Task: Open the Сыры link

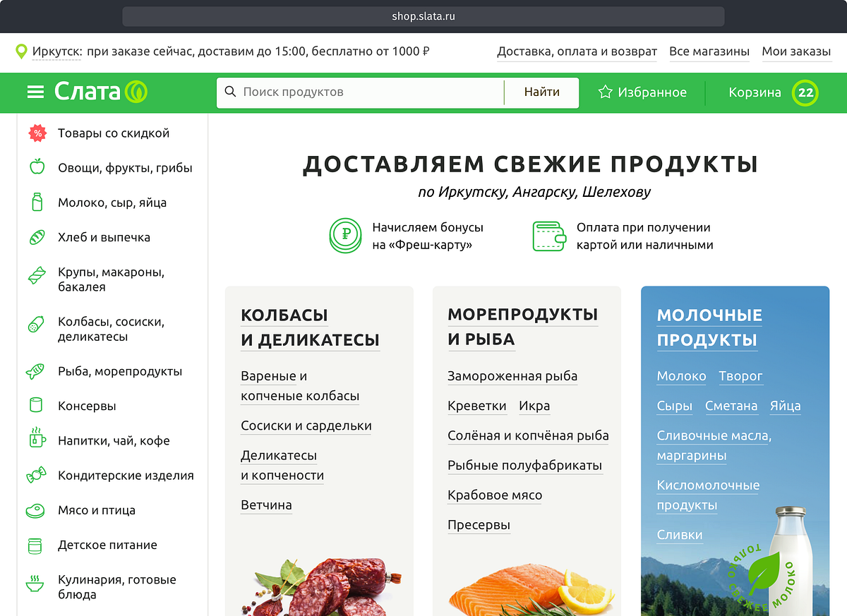Action: coord(674,406)
